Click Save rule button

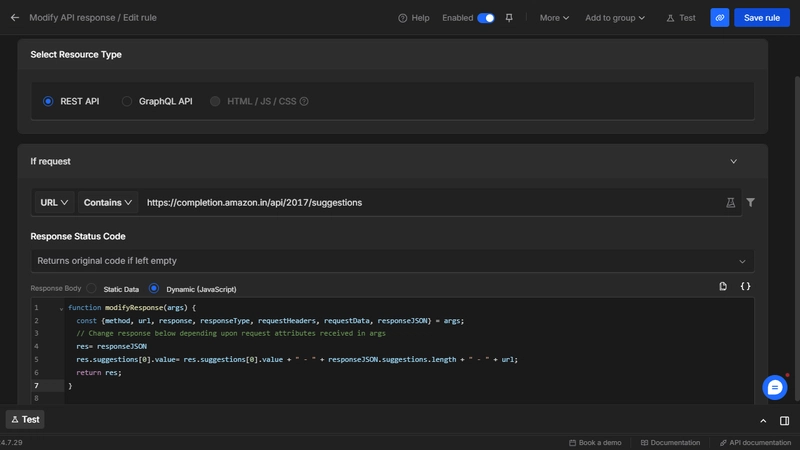[x=762, y=18]
